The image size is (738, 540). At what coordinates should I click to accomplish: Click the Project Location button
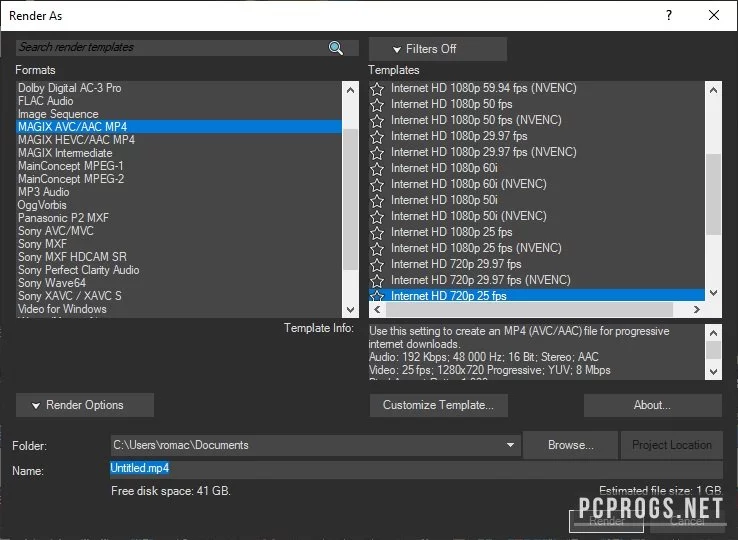(672, 445)
